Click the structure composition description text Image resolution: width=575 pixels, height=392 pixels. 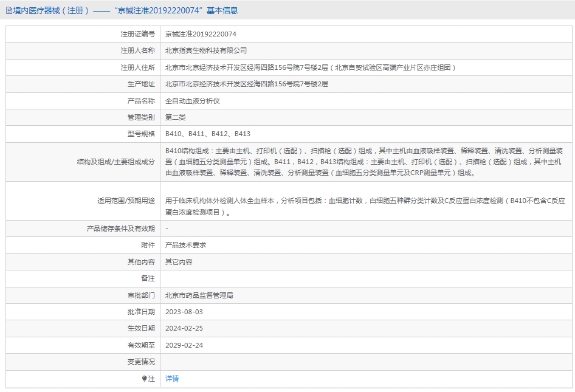(x=363, y=162)
